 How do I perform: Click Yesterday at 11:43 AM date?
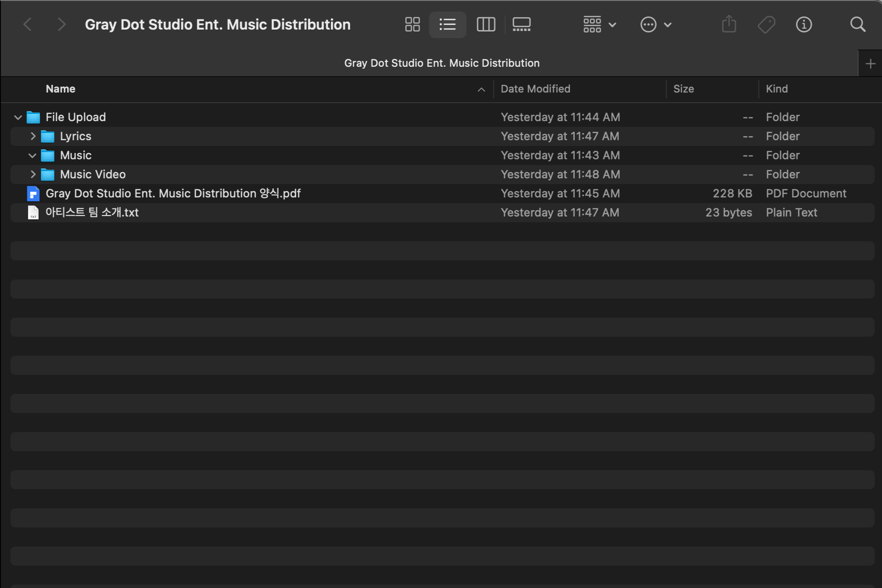pyautogui.click(x=560, y=155)
